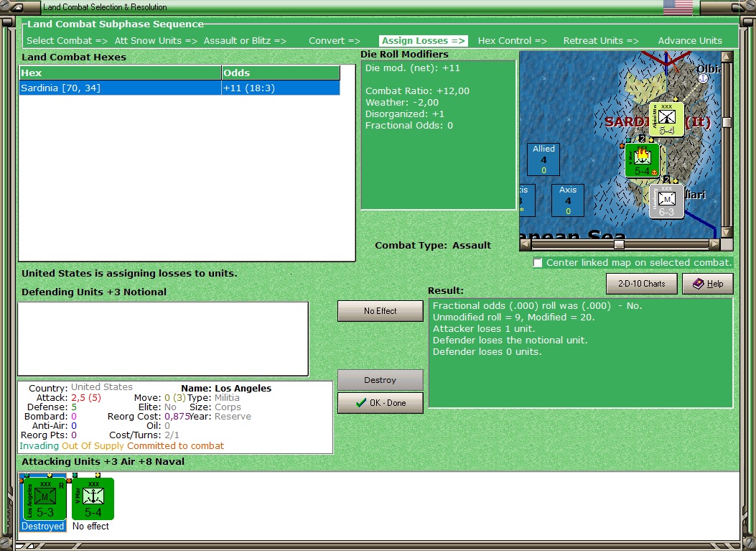This screenshot has width=756, height=551.
Task: Select the Los Angeles 5-3 militia unit
Action: point(45,499)
